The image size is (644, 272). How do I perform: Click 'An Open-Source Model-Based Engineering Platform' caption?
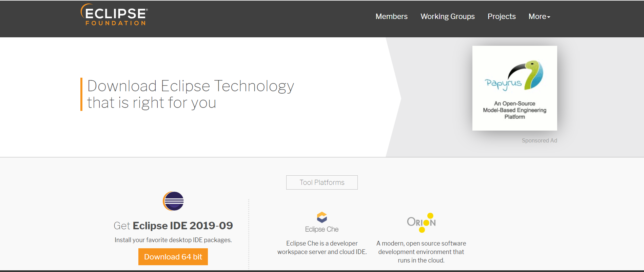(514, 110)
